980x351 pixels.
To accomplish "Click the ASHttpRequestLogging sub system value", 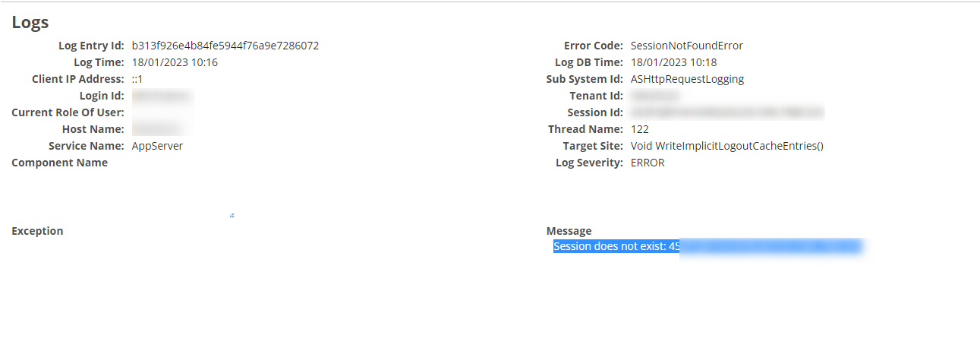I will (x=687, y=79).
